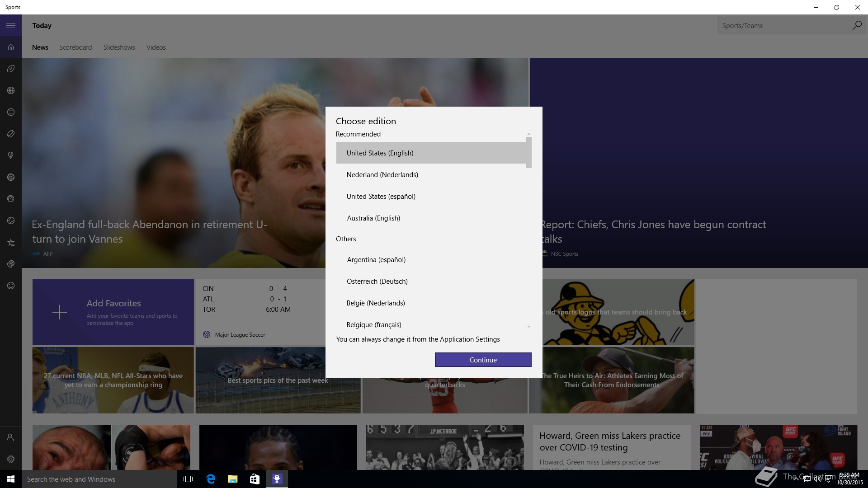Image resolution: width=868 pixels, height=488 pixels.
Task: Click the search magnifier icon
Action: coord(857,25)
